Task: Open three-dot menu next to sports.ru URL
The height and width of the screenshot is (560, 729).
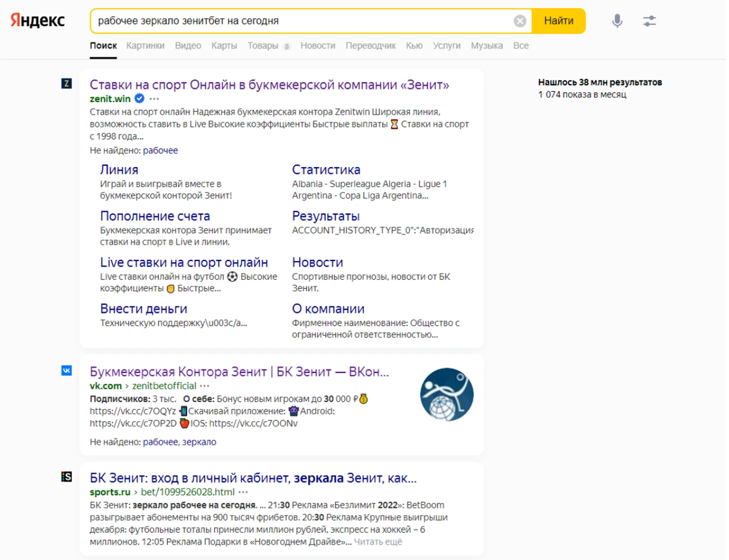Action: pyautogui.click(x=243, y=492)
